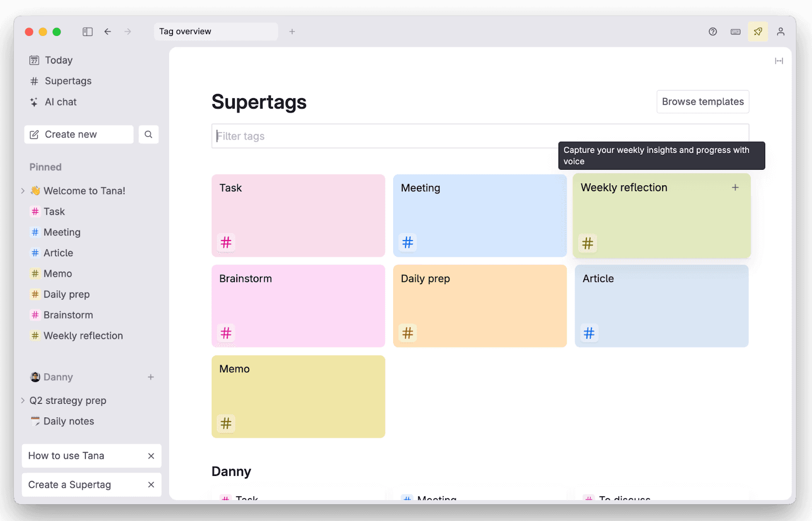Open search with the magnifying glass icon
Image resolution: width=812 pixels, height=521 pixels.
148,134
